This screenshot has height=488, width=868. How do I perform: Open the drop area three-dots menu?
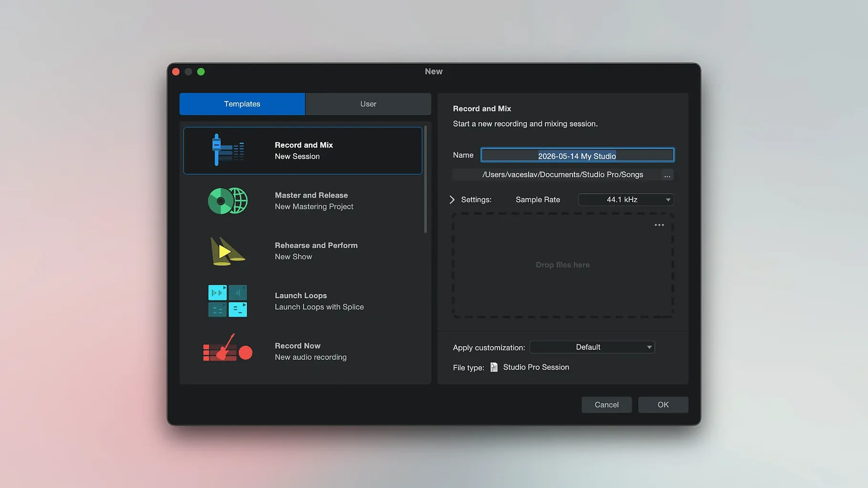tap(659, 225)
